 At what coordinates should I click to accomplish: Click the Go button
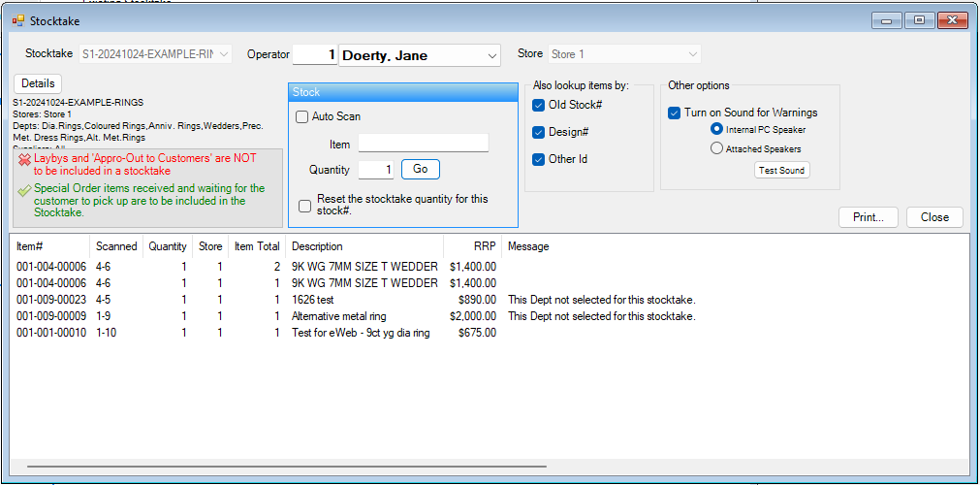(x=421, y=169)
